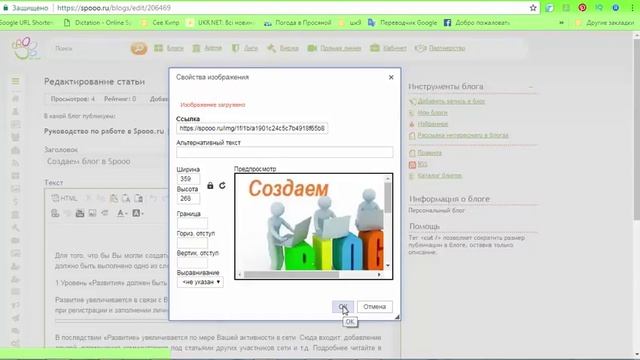Expand the hidden bookmarks chevron
640x360 pixels.
coord(562,23)
